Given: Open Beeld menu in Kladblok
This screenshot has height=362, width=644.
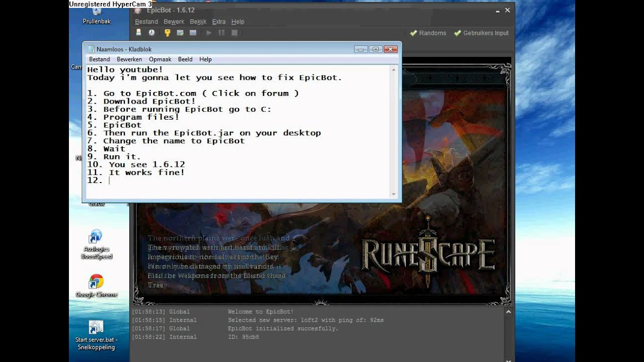Looking at the screenshot, I should coord(185,59).
